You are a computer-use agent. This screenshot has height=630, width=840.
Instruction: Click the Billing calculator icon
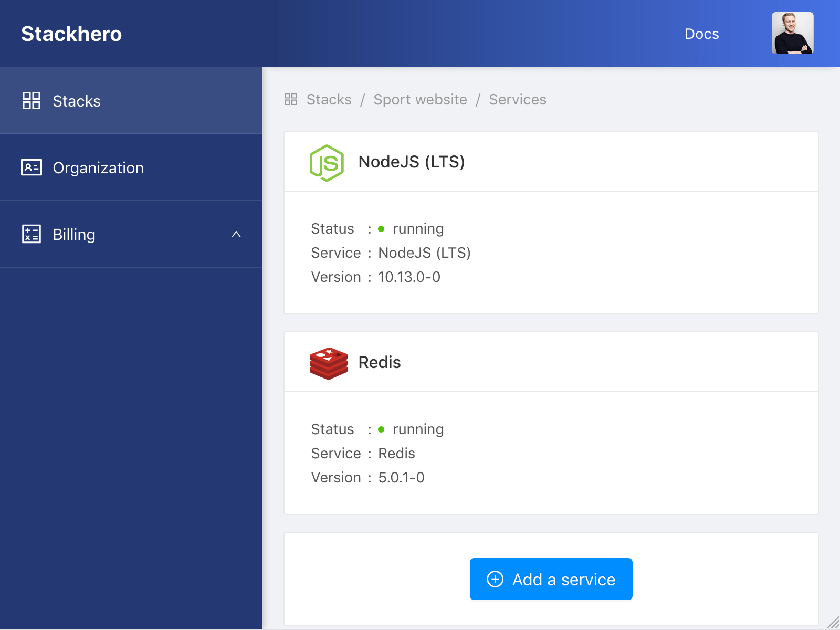click(31, 234)
